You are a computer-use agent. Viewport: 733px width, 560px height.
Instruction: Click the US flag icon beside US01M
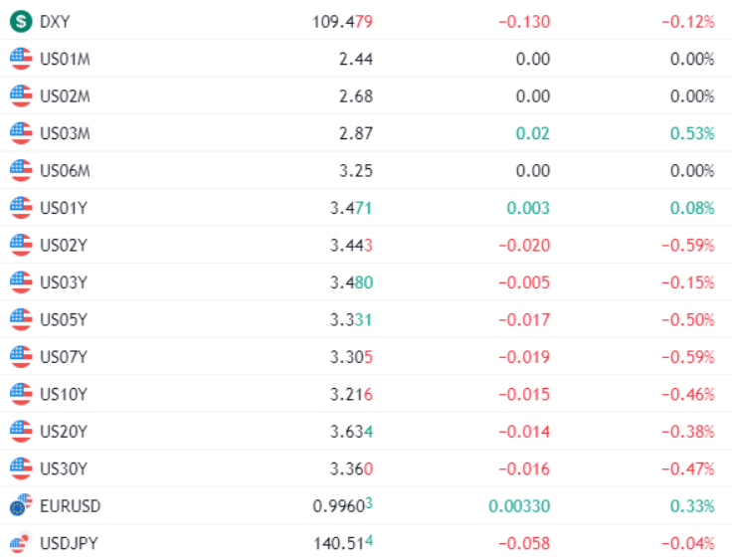[x=21, y=59]
